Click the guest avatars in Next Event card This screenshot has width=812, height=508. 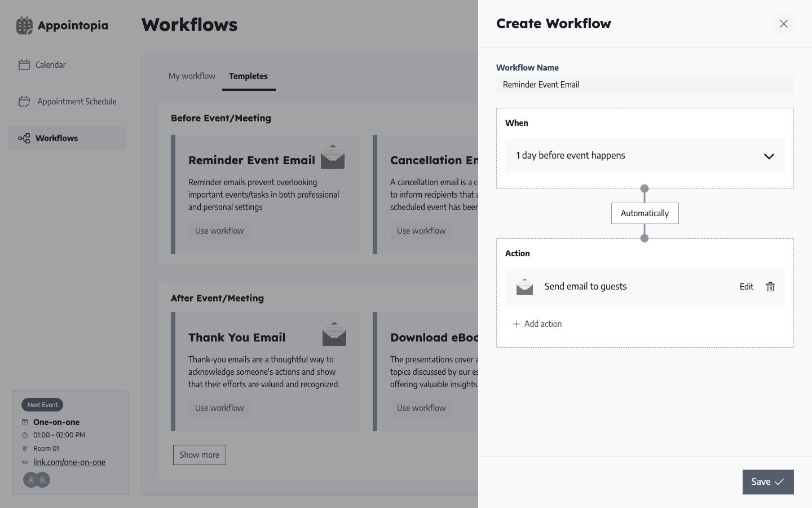pos(37,480)
